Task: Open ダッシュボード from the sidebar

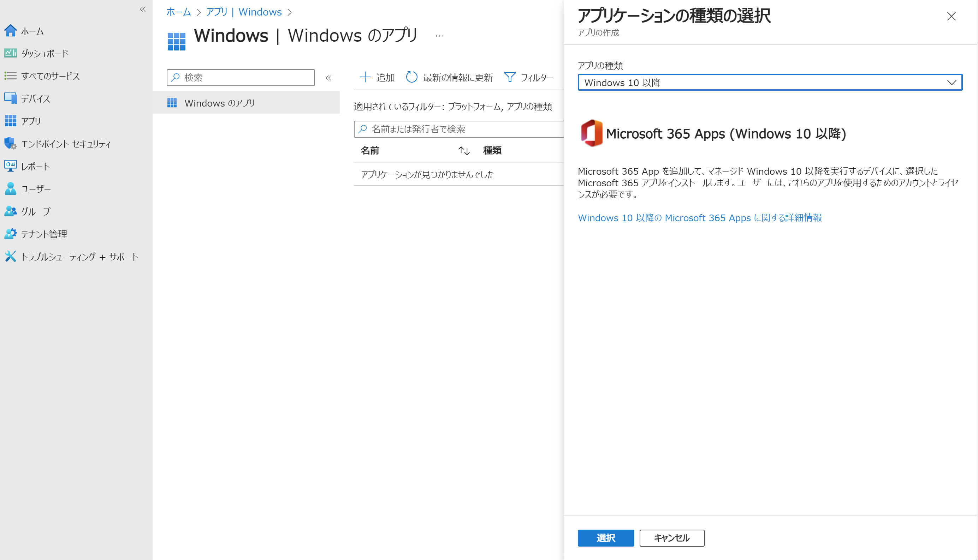Action: pyautogui.click(x=10, y=53)
